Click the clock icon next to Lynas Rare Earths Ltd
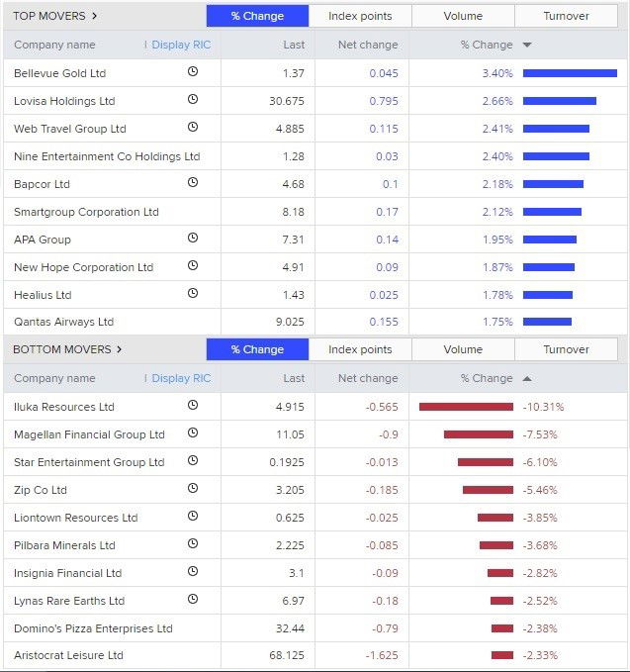 pyautogui.click(x=193, y=600)
